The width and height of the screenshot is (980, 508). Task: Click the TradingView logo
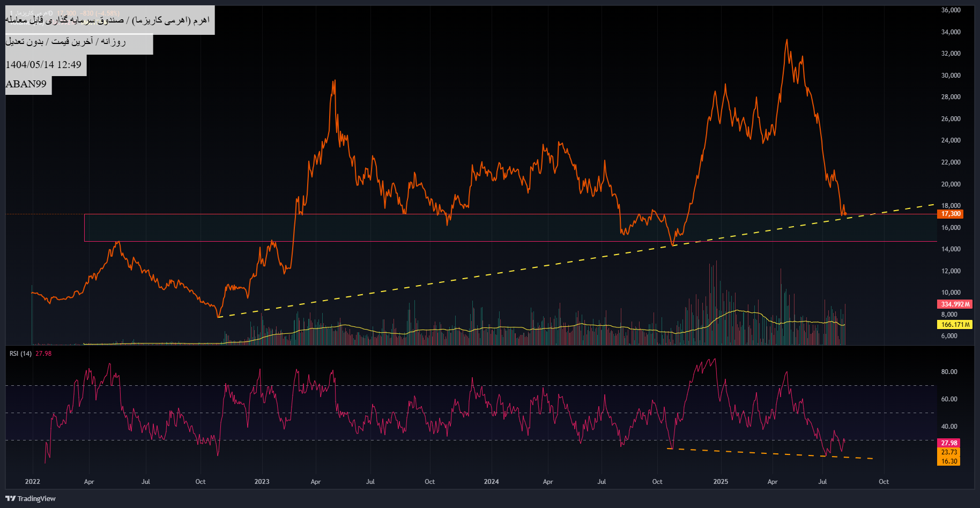[31, 498]
